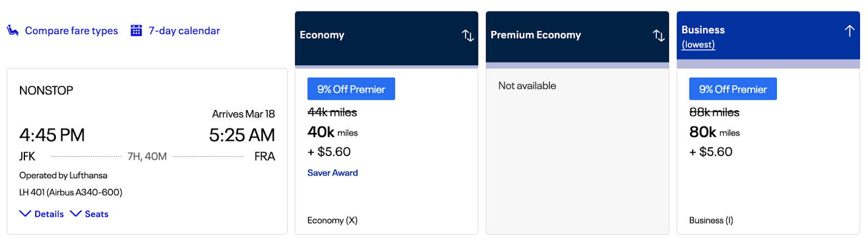
Task: Open the 7-day calendar link
Action: point(184,31)
